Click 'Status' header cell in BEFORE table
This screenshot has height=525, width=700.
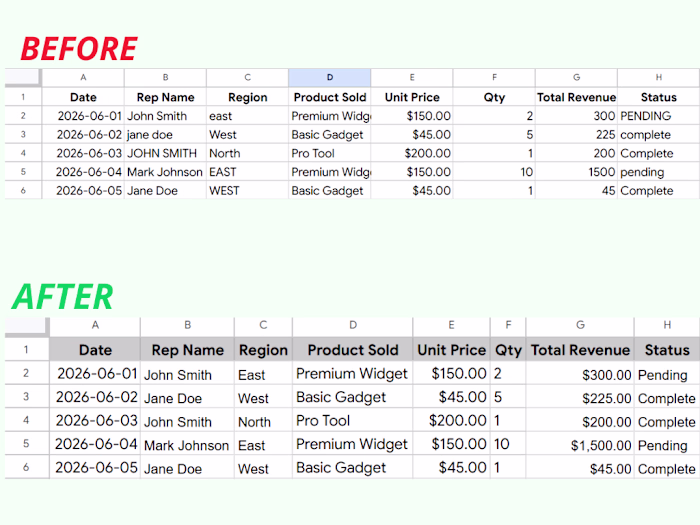[x=659, y=97]
